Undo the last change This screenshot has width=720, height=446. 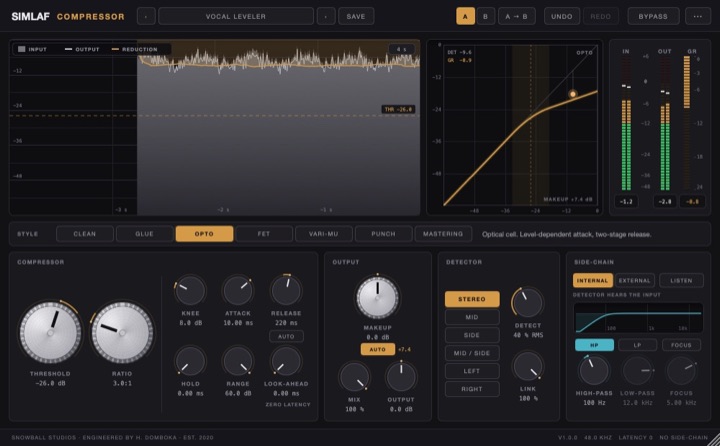point(562,17)
